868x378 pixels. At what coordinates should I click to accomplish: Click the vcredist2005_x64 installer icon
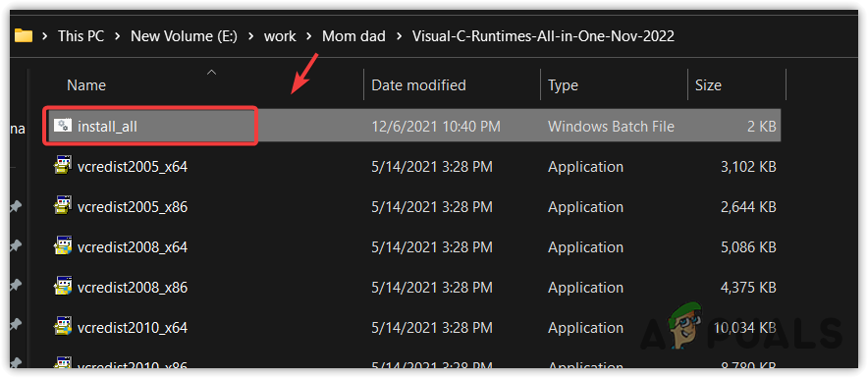62,167
